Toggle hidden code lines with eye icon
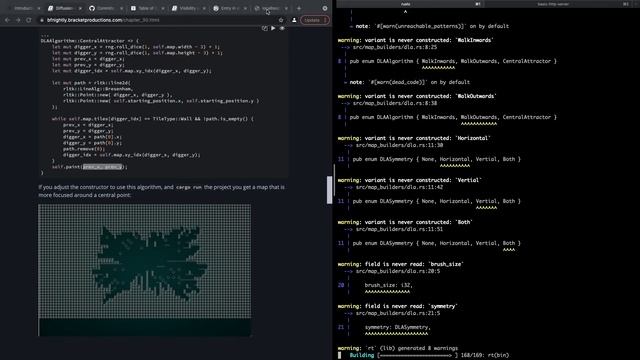Viewport: 640px width, 360px height. (282, 28)
